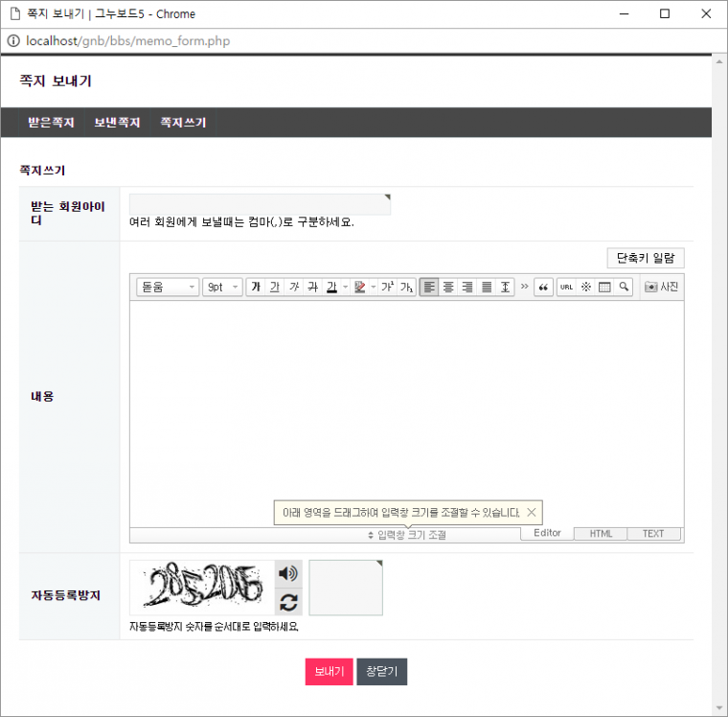Viewport: 728px width, 717px height.
Task: Insert a quotation block
Action: pos(543,287)
